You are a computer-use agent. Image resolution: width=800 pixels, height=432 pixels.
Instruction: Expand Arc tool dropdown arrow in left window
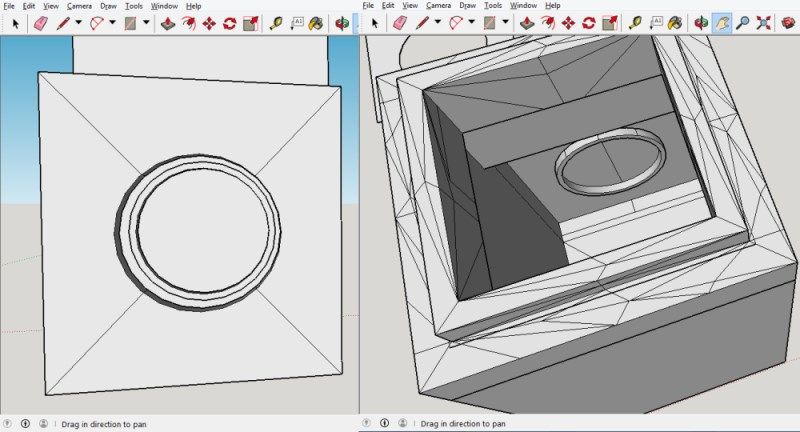click(112, 22)
